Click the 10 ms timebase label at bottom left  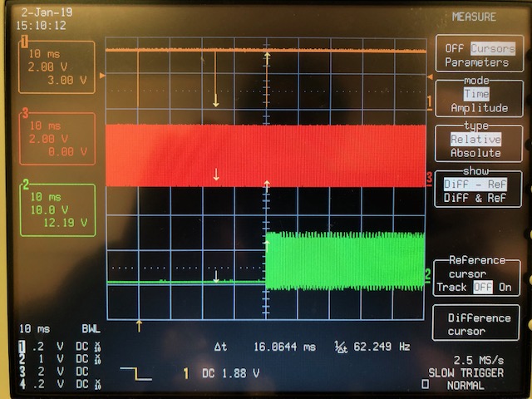click(34, 329)
